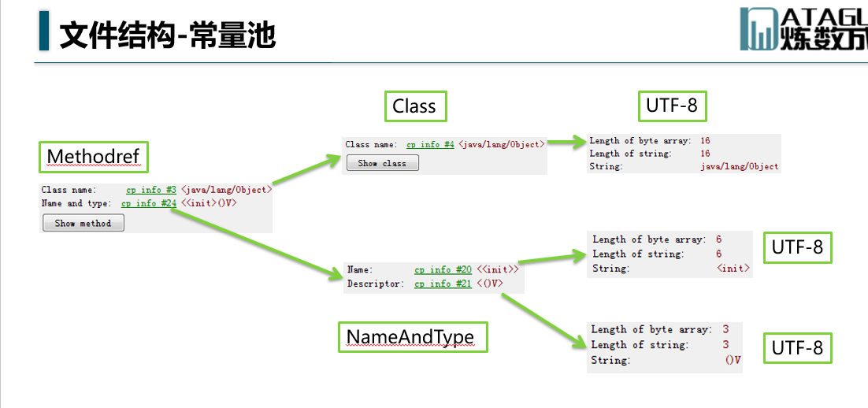Click the <()V> value beside cp_info #21
This screenshot has width=868, height=408.
490,284
